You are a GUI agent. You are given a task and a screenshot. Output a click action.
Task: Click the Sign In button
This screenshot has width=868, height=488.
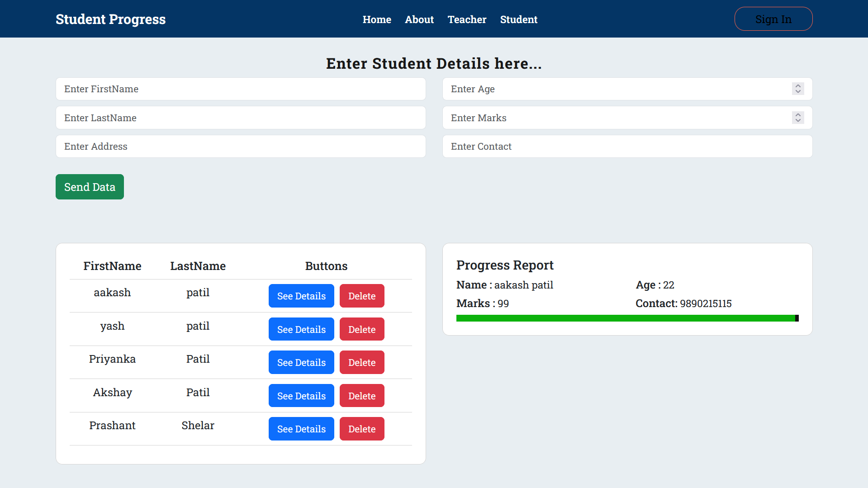tap(773, 19)
